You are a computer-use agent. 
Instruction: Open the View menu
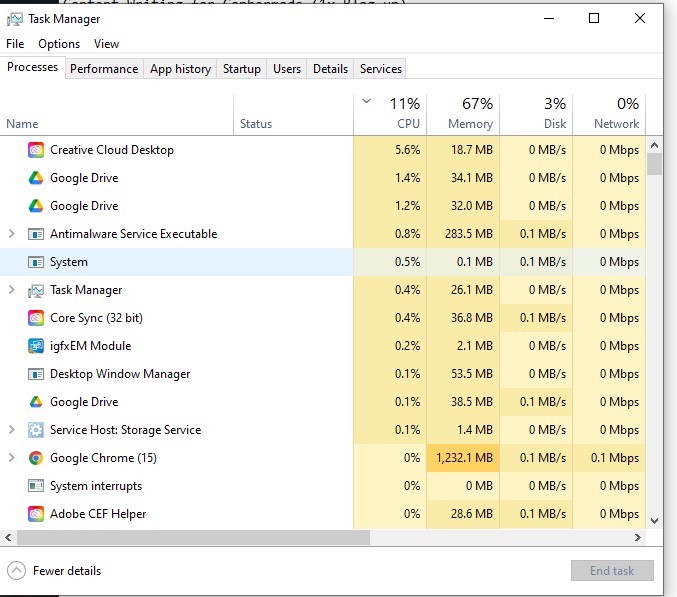[106, 44]
